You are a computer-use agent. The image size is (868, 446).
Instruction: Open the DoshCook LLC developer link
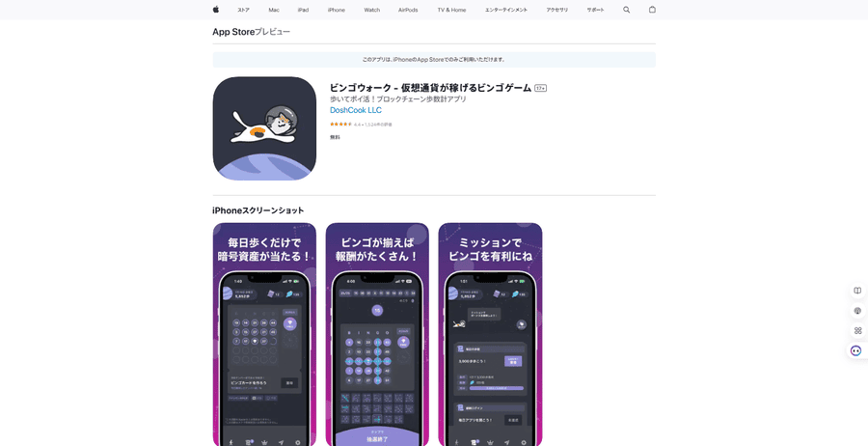tap(356, 110)
